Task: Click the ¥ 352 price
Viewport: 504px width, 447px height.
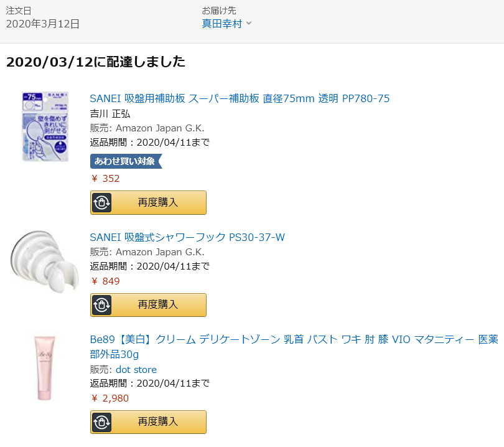Action: [x=105, y=179]
